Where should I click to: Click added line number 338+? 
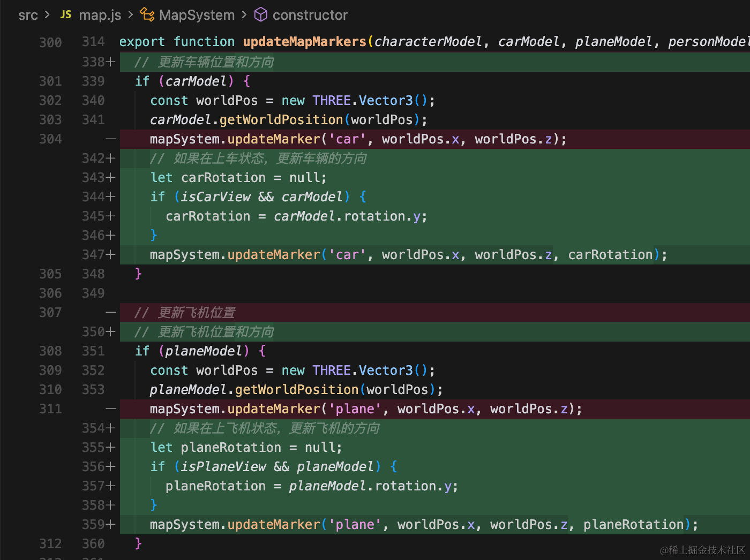pyautogui.click(x=99, y=62)
